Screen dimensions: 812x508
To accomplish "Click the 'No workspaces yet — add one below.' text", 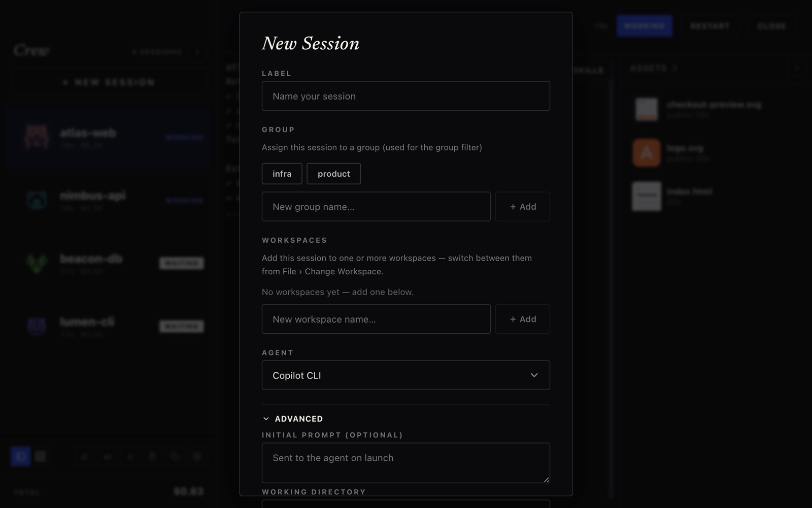I will pos(337,292).
